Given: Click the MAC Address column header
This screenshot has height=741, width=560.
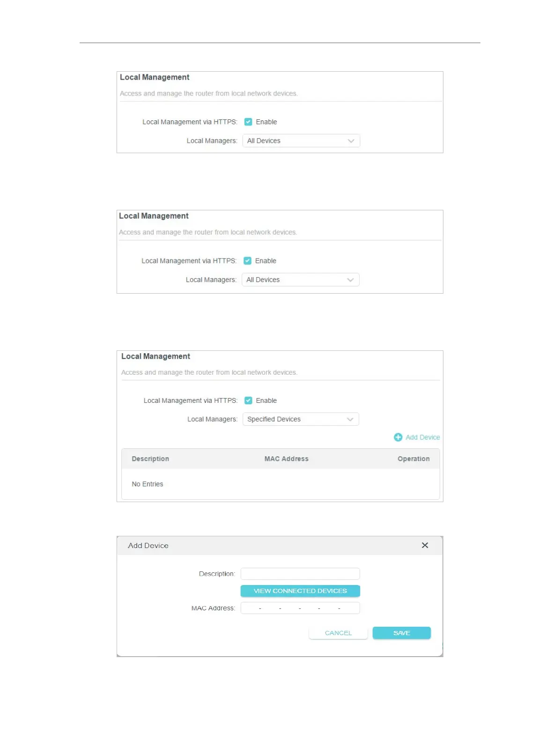Looking at the screenshot, I should 286,459.
